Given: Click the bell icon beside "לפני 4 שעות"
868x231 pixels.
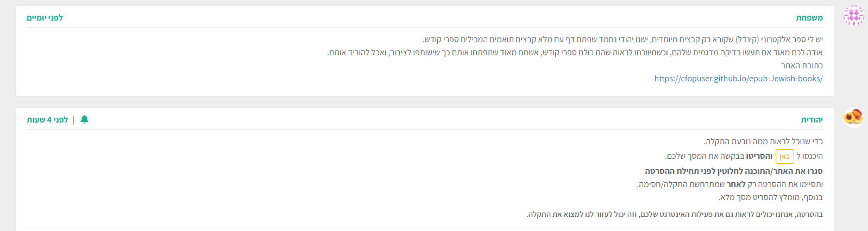Looking at the screenshot, I should pyautogui.click(x=84, y=119).
